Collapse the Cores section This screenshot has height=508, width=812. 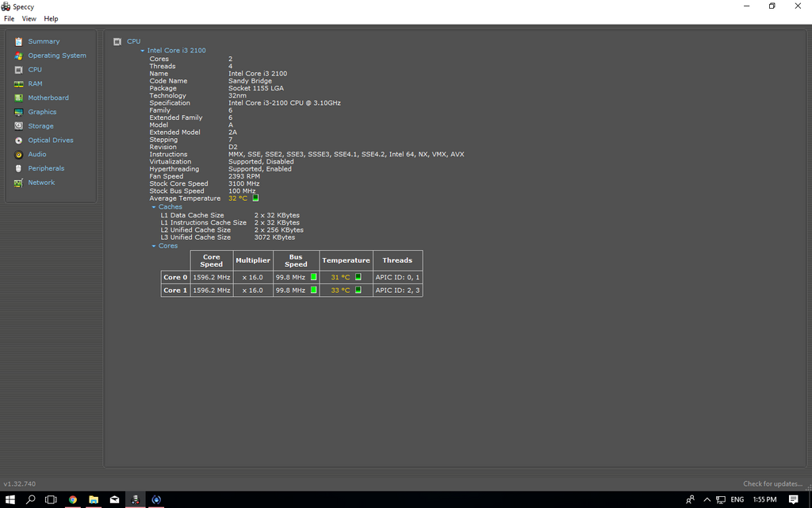[x=154, y=246]
